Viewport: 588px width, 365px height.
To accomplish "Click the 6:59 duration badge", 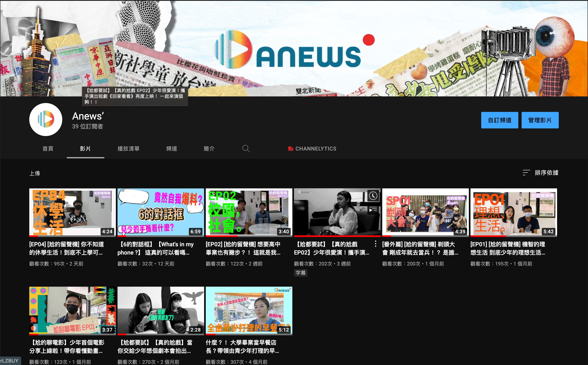I will point(195,231).
